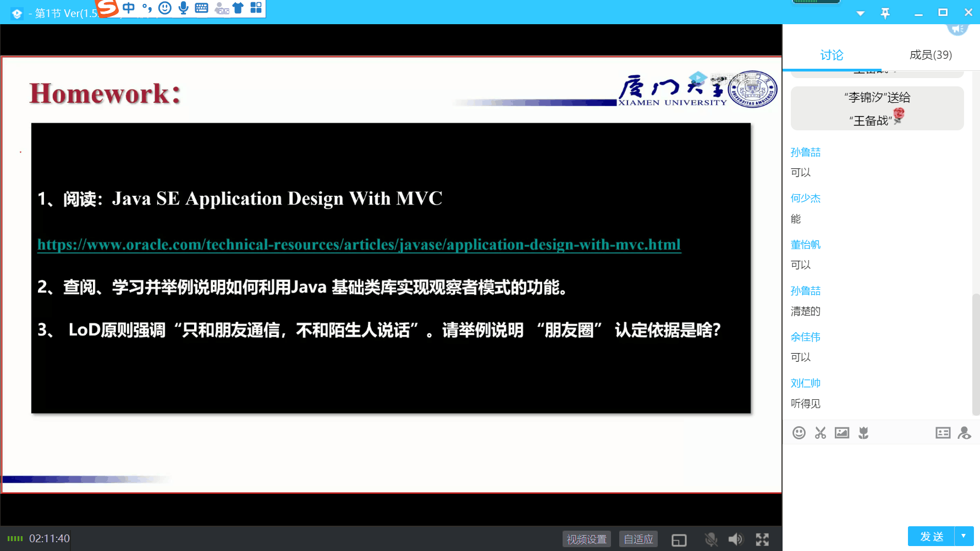
Task: Open the oracle.com MVC article link
Action: point(359,245)
